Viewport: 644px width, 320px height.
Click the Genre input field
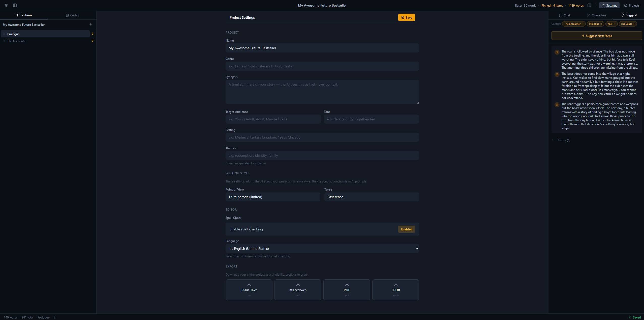(322, 66)
